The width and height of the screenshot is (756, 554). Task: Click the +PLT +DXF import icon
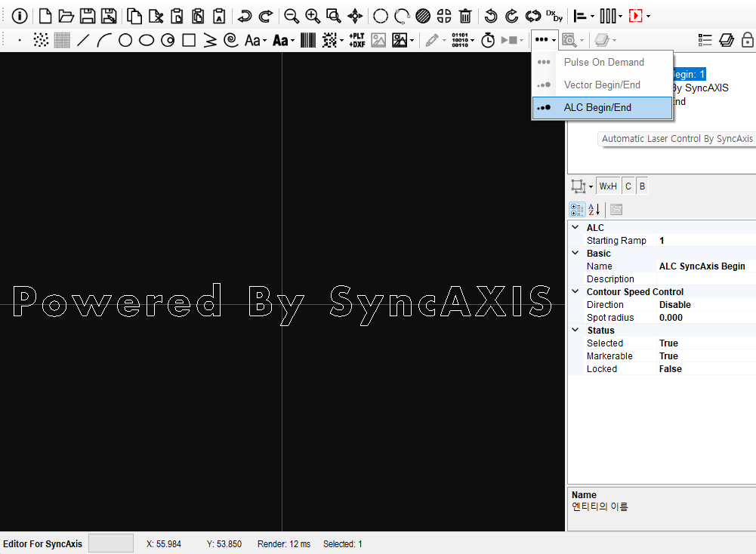pyautogui.click(x=356, y=40)
